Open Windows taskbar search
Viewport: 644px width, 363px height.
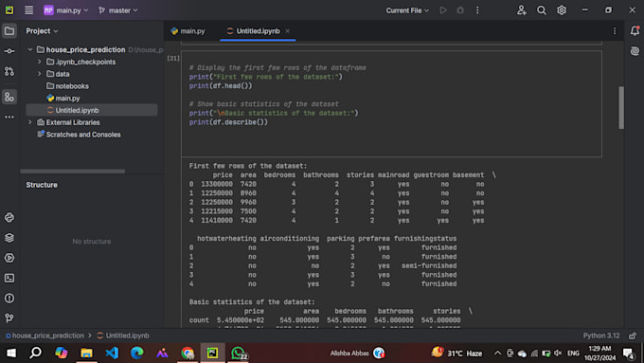point(36,353)
